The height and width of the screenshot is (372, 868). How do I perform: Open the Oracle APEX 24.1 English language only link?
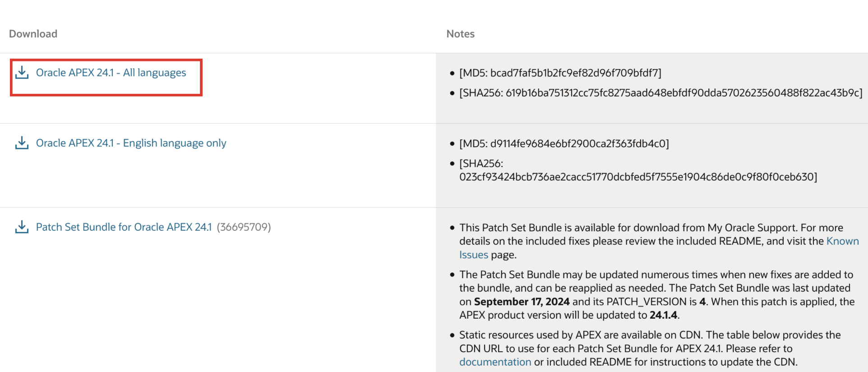[x=131, y=143]
